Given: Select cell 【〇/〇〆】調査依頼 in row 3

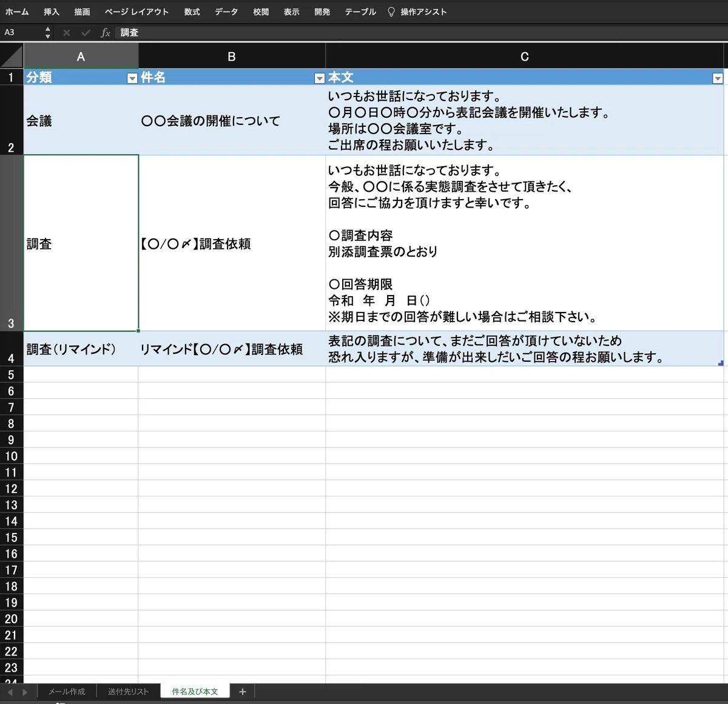Looking at the screenshot, I should tap(232, 243).
